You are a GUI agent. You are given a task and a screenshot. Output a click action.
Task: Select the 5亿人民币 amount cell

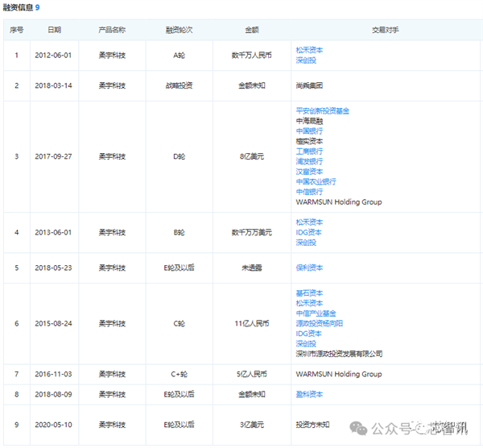[252, 374]
